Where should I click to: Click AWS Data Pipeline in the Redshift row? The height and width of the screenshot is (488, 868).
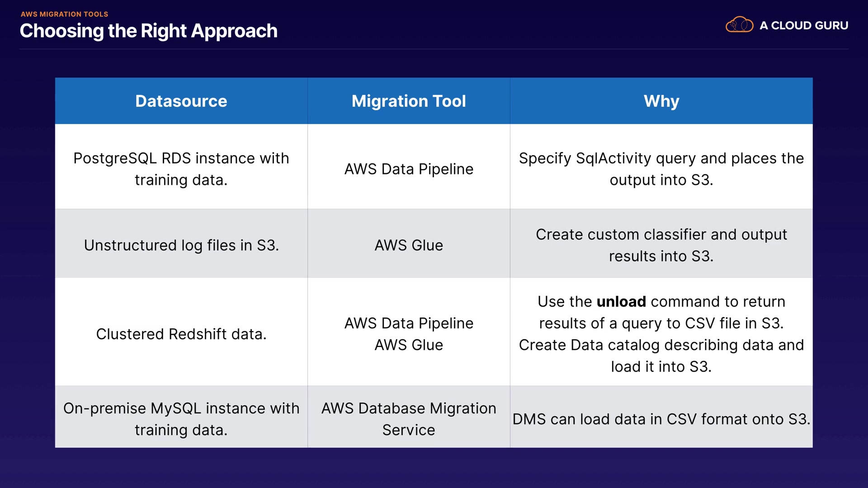pyautogui.click(x=409, y=324)
